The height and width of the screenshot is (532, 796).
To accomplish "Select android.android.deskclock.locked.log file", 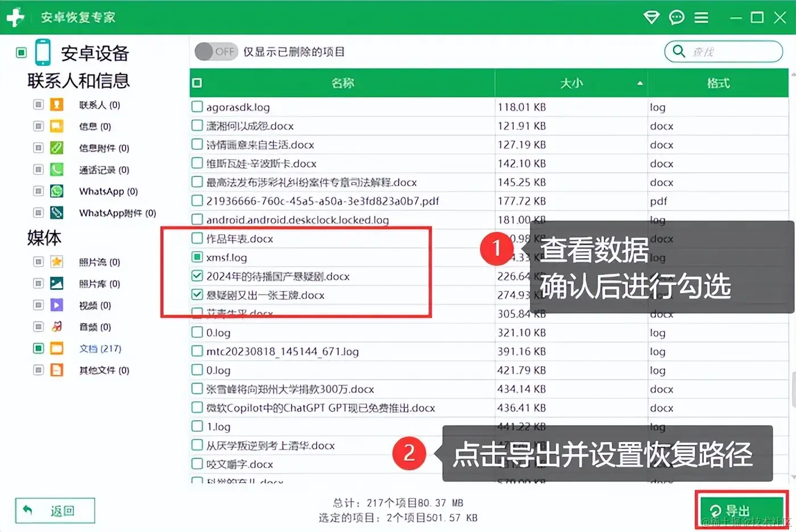I will coord(297,220).
